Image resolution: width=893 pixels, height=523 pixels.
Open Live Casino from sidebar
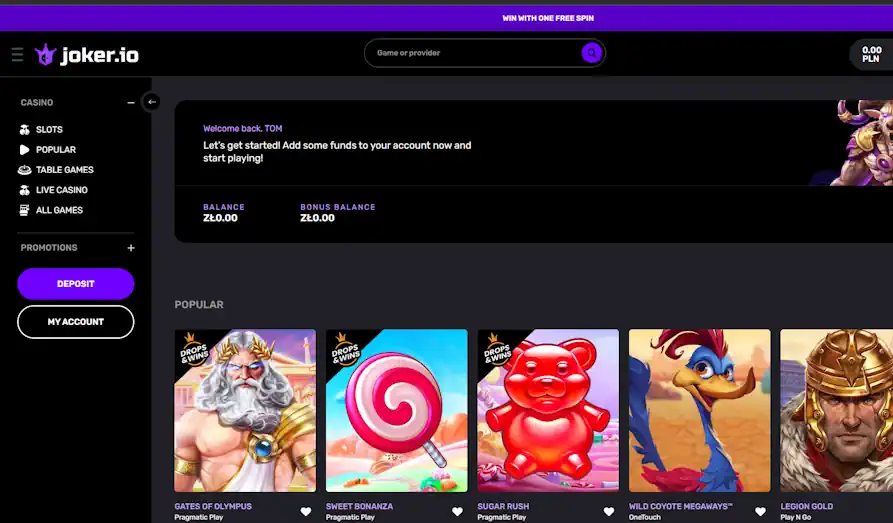point(61,190)
